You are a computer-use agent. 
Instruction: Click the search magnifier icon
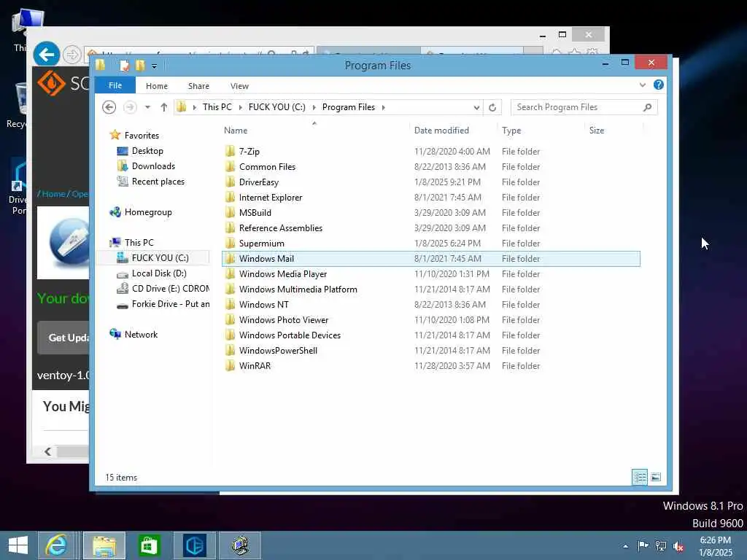647,107
